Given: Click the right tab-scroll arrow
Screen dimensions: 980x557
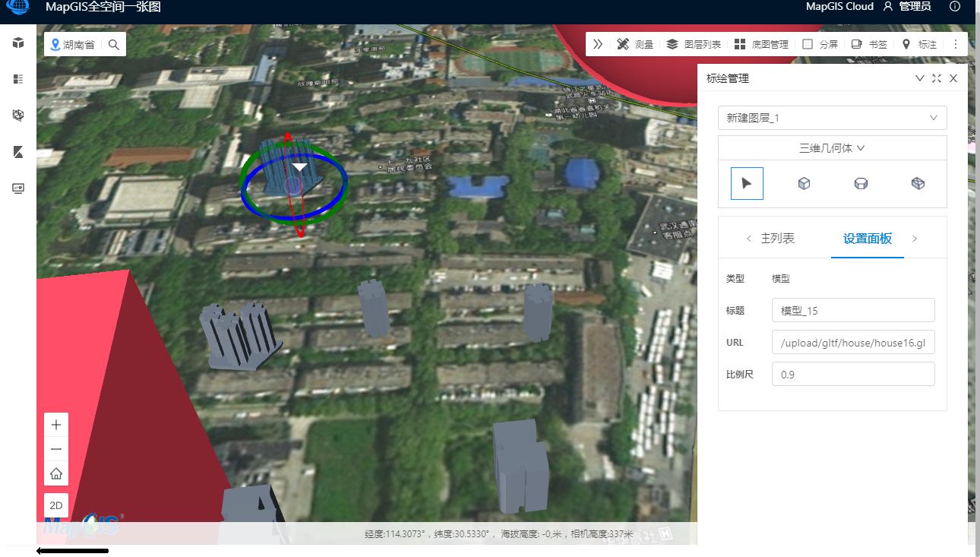Looking at the screenshot, I should click(x=915, y=239).
